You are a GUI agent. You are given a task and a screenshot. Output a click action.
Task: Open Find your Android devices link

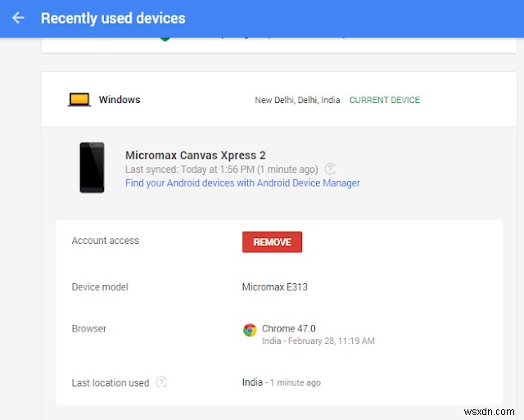(242, 183)
